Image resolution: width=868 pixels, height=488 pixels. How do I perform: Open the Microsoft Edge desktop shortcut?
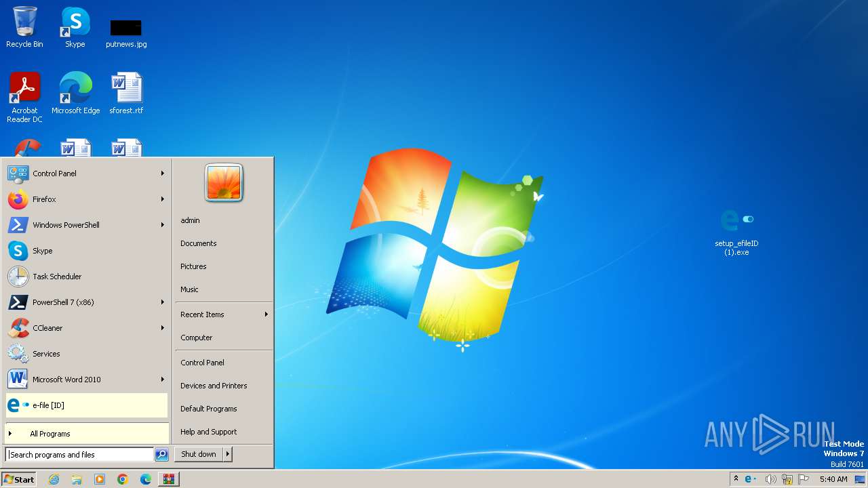click(x=75, y=94)
